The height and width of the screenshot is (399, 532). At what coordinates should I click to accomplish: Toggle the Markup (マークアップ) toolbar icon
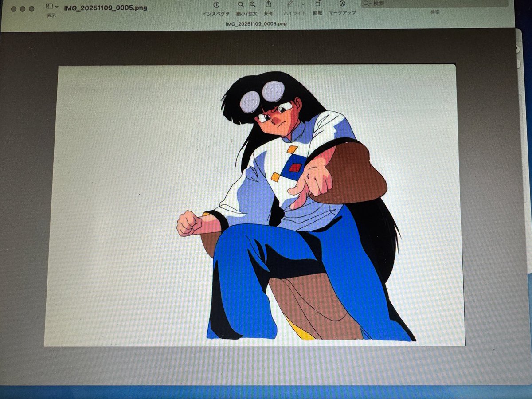tap(342, 4)
